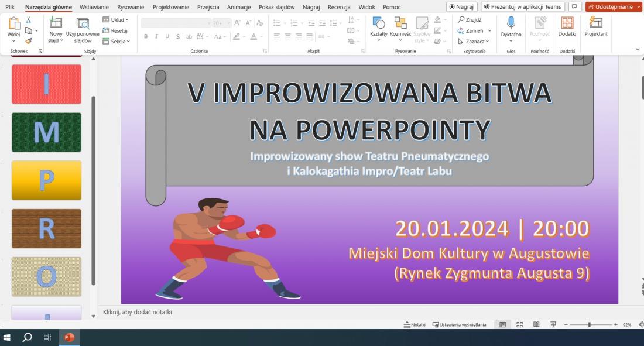The image size is (644, 346).
Task: Click the Format Painter brush icon
Action: pyautogui.click(x=28, y=41)
